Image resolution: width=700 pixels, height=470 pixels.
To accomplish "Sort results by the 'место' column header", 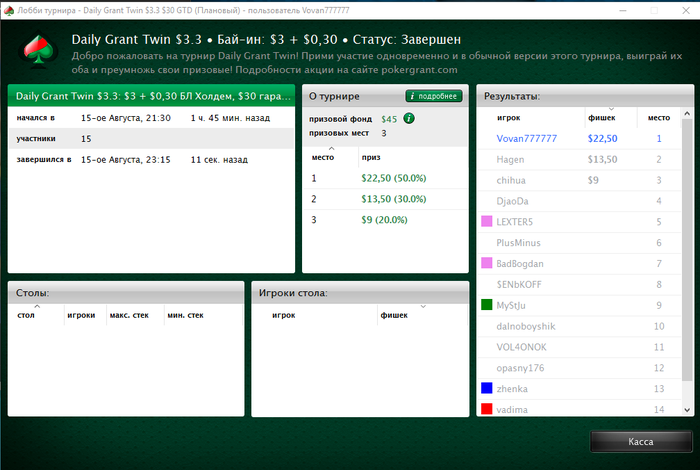I will coord(659,118).
